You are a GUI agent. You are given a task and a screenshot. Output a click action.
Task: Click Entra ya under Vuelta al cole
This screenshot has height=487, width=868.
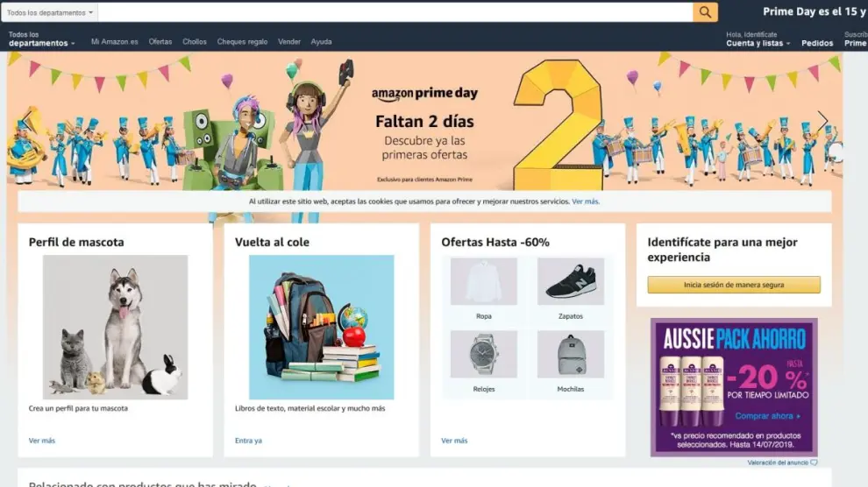pos(248,441)
